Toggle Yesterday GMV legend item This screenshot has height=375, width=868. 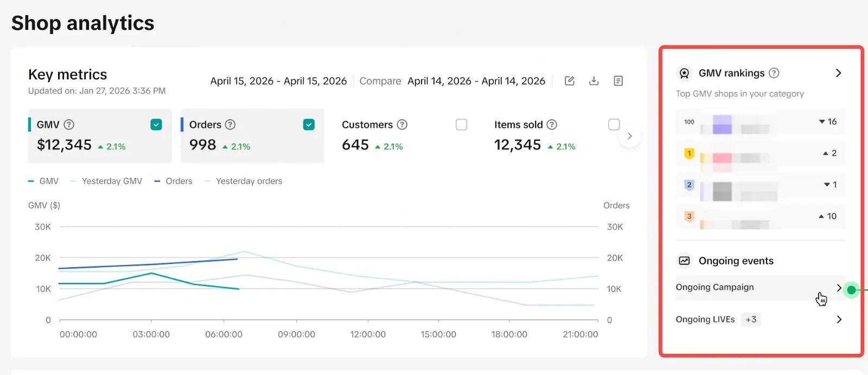point(106,181)
